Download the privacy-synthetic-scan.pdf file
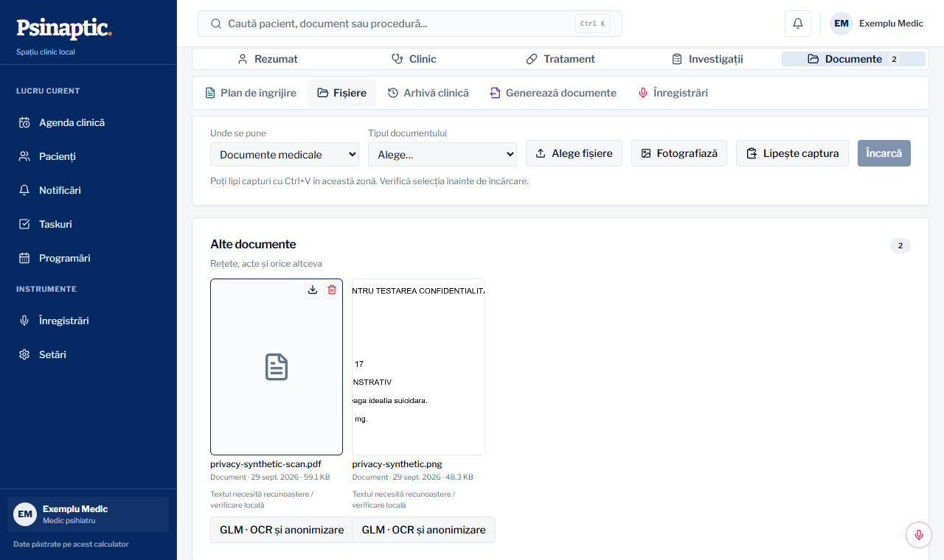This screenshot has height=560, width=944. pyautogui.click(x=313, y=290)
